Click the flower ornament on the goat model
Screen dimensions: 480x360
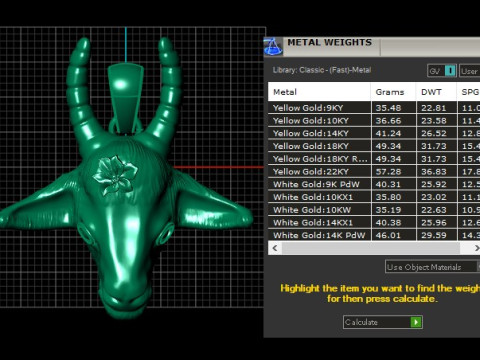(115, 175)
